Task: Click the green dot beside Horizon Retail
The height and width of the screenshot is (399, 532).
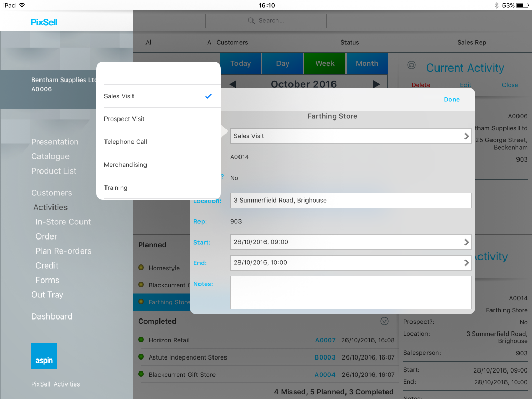Action: pyautogui.click(x=141, y=340)
